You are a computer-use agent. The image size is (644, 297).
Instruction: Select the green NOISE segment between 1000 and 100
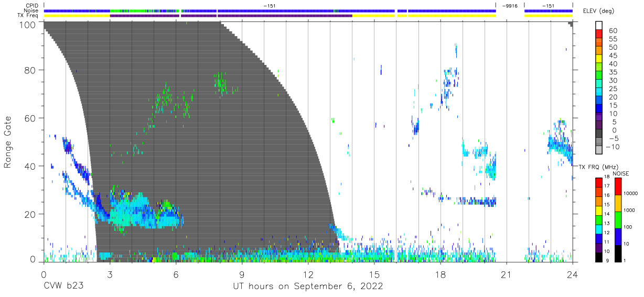[x=618, y=219]
